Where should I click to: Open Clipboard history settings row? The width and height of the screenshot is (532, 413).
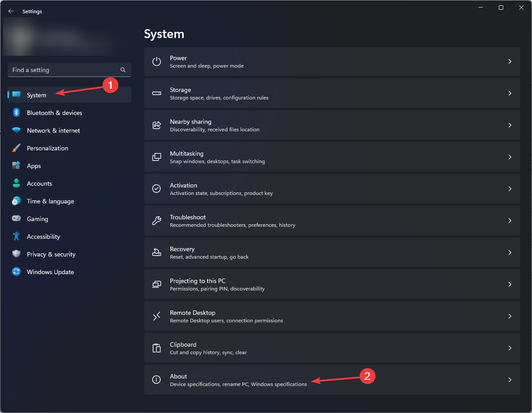point(332,348)
